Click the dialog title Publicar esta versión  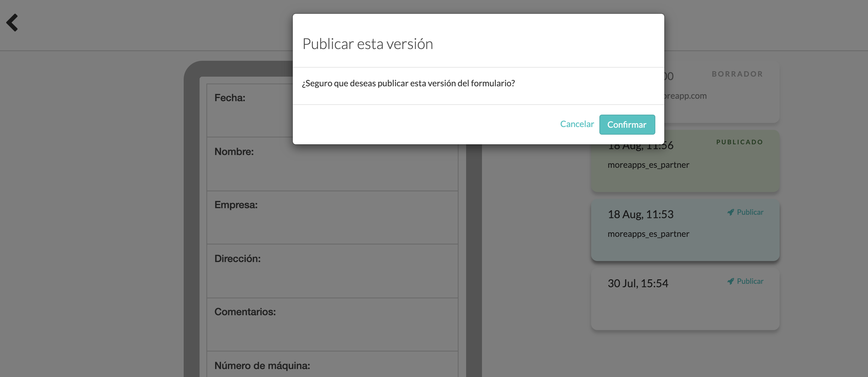(368, 44)
